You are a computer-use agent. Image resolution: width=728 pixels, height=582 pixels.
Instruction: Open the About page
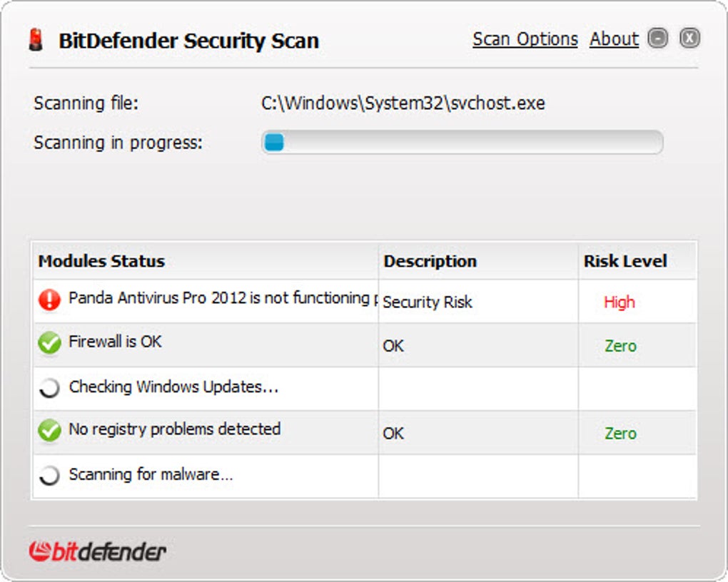click(613, 40)
